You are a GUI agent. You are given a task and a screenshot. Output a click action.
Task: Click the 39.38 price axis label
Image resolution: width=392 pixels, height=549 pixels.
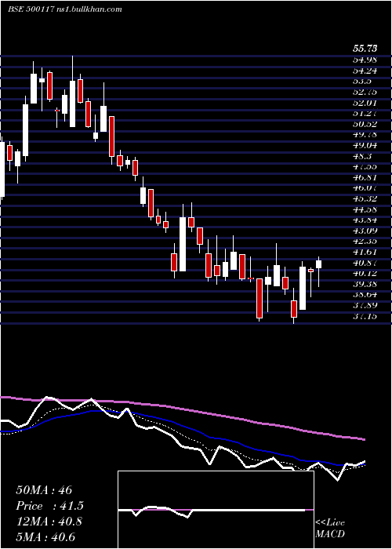pyautogui.click(x=365, y=284)
